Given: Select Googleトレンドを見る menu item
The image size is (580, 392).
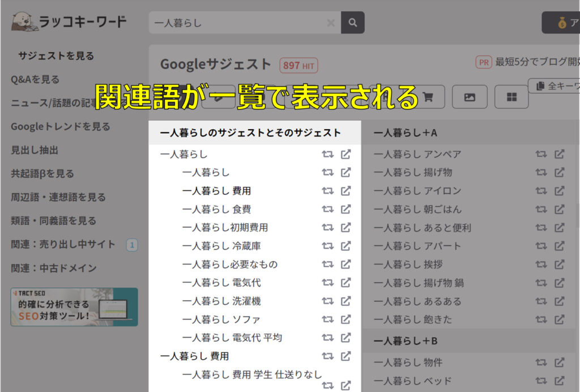Looking at the screenshot, I should point(61,126).
